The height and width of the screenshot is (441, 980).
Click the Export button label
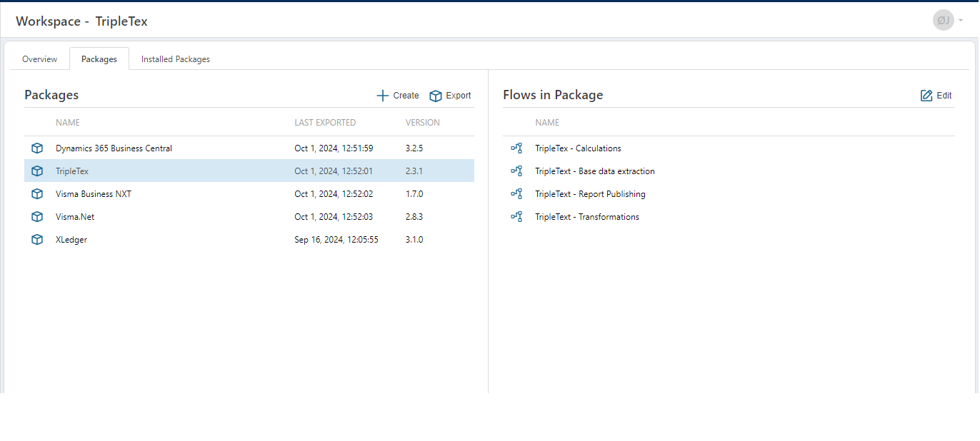[459, 96]
